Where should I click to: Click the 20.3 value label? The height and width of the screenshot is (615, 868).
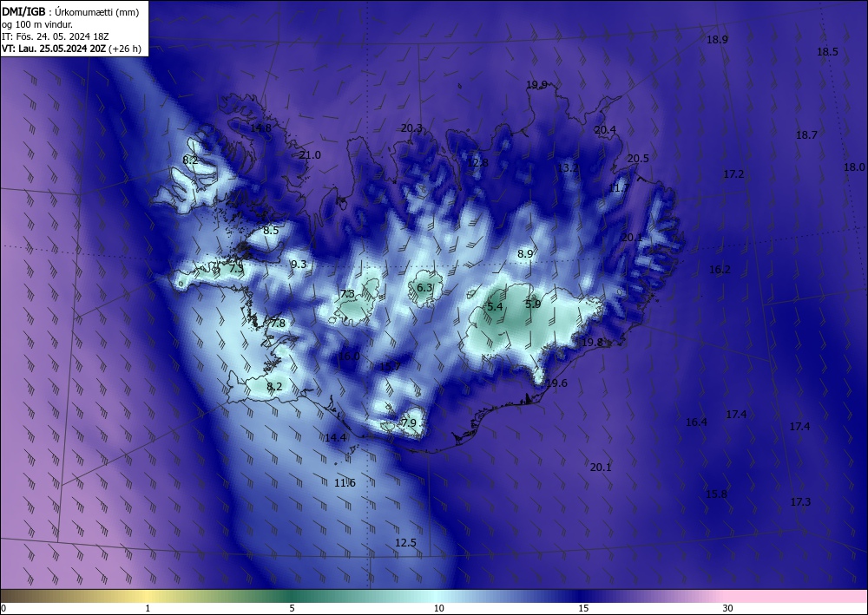pos(411,128)
